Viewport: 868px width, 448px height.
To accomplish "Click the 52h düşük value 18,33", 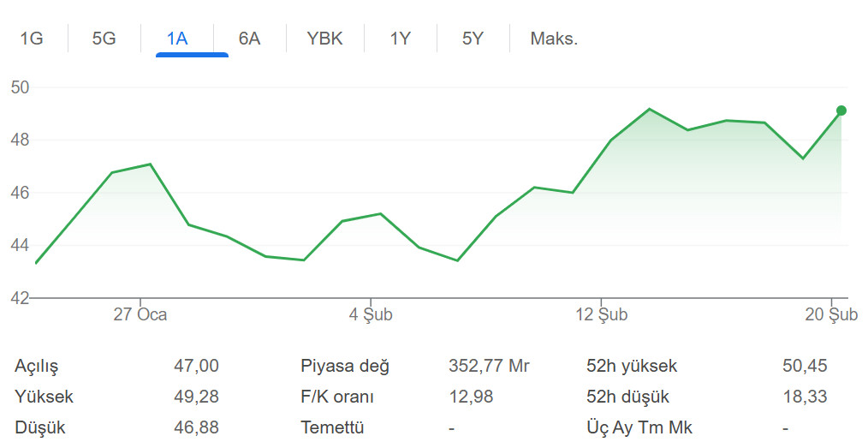I will pos(805,397).
